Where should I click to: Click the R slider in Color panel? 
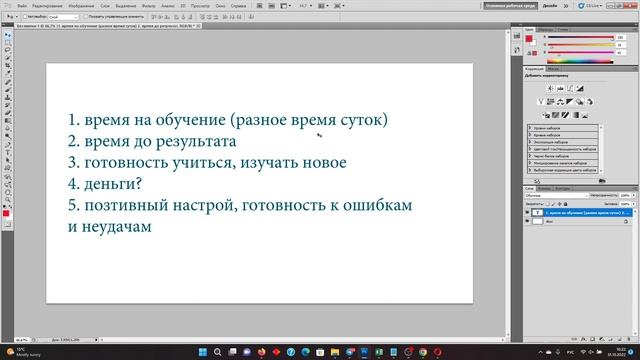580,37
